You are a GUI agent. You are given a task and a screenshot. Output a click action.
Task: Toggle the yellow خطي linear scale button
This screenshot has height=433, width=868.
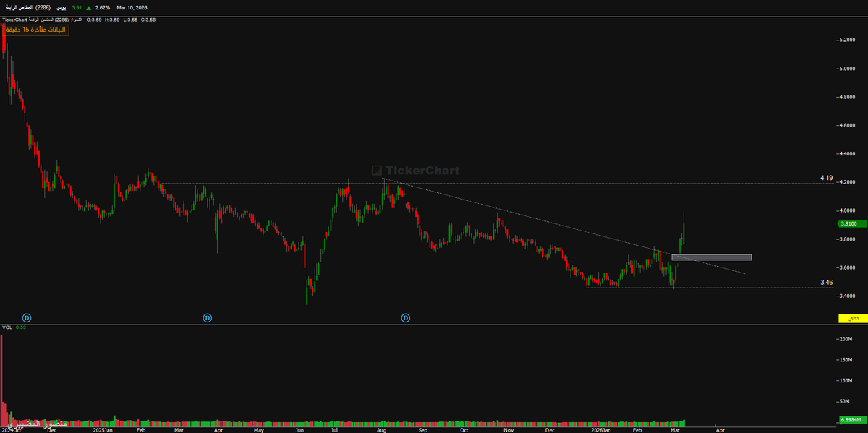click(x=852, y=319)
